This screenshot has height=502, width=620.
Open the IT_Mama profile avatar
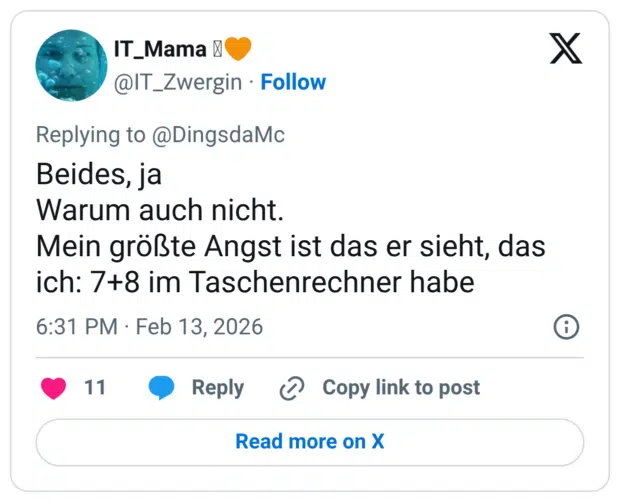pyautogui.click(x=71, y=65)
